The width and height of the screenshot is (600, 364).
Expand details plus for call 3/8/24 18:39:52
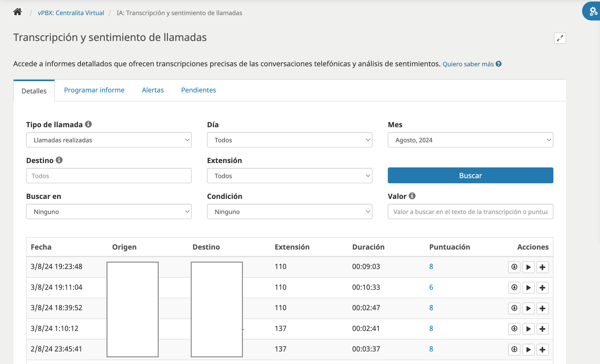542,308
